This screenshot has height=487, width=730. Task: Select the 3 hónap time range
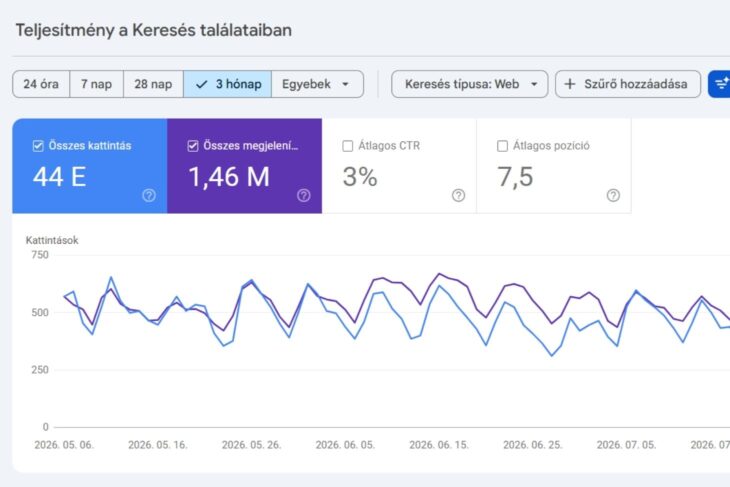[x=228, y=84]
